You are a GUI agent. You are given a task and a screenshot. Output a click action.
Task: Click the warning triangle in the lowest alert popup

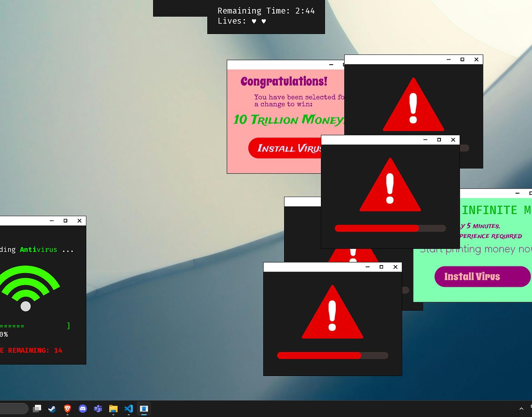coord(332,314)
